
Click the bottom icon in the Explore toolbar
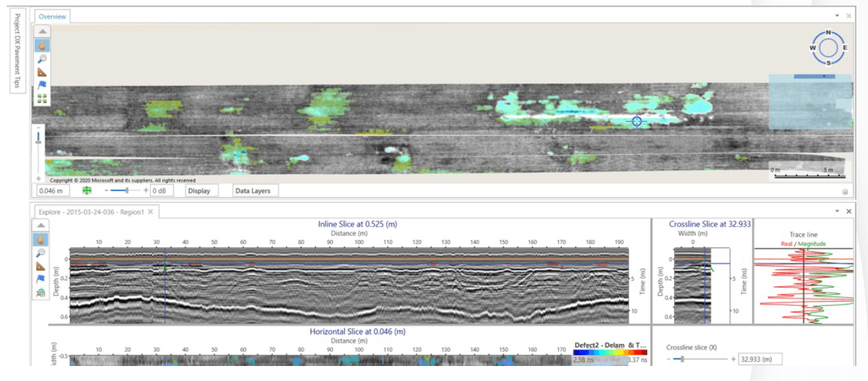point(41,292)
